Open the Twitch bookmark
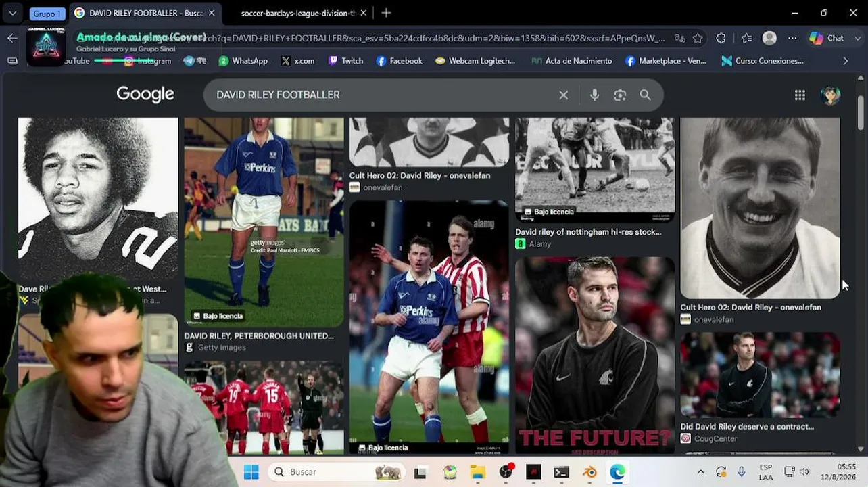 [345, 61]
